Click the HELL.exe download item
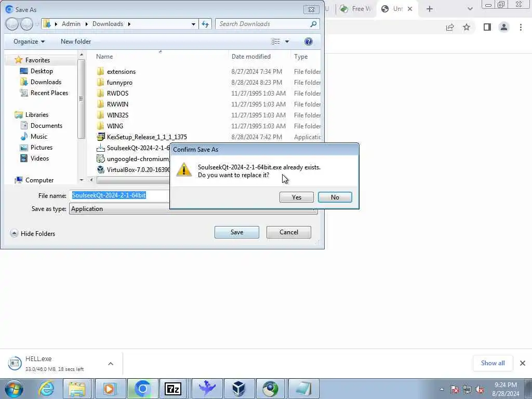Screen dimensions: 532x399 54,363
